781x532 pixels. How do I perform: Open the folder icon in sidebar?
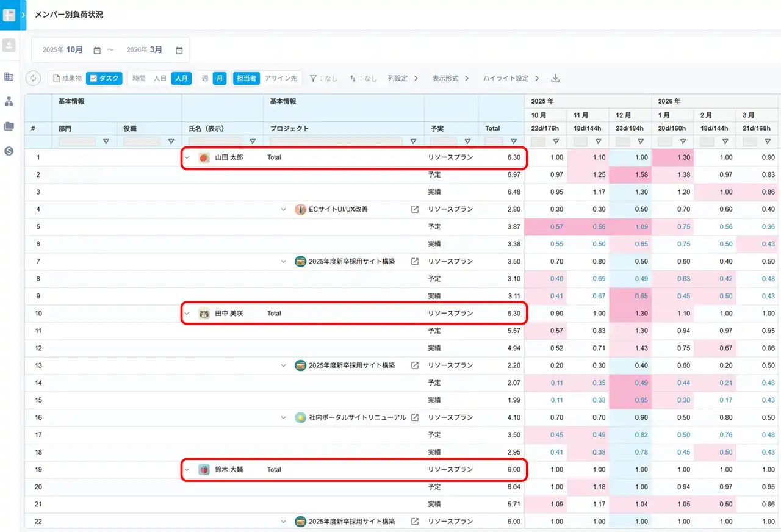(9, 126)
